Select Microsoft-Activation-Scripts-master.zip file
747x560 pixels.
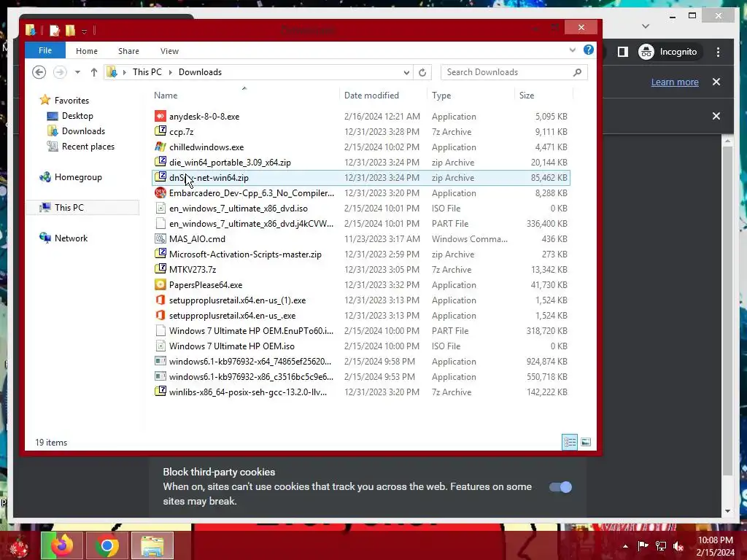[x=360, y=254]
